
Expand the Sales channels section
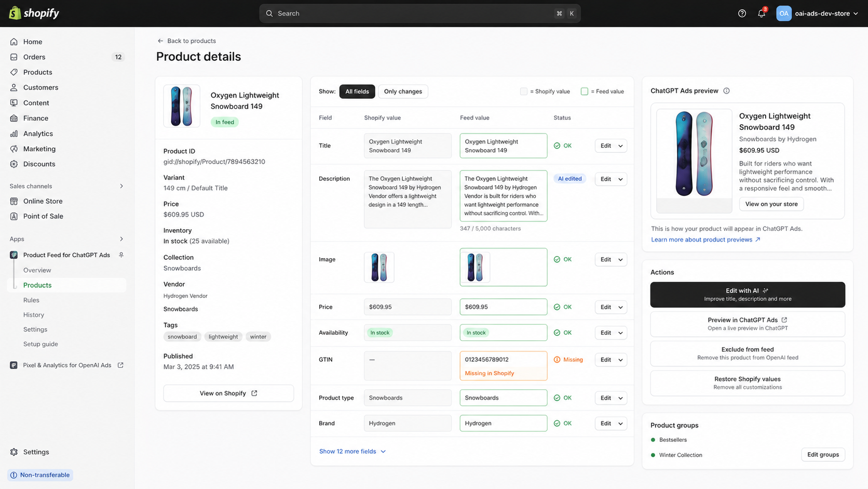[121, 186]
